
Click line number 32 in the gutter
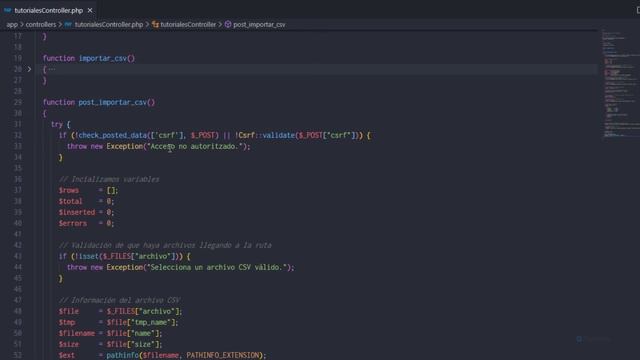18,136
